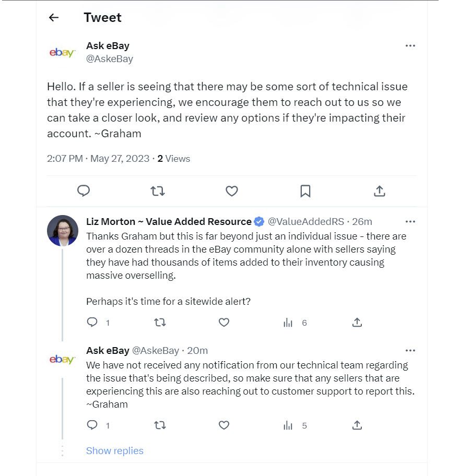Reply to the main Ask eBay tweet
The height and width of the screenshot is (476, 460).
[84, 191]
